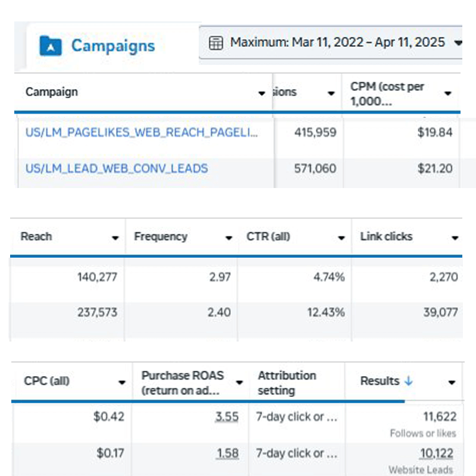Open the US/LM_PAGELIKES_WEB_REACH campaign link
Viewport: 476px width, 476px height.
(x=142, y=133)
